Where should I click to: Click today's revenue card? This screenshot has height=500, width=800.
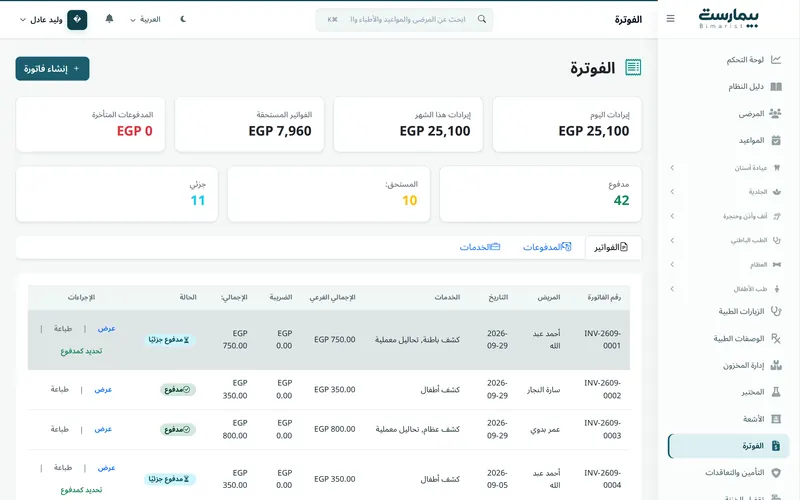coord(567,124)
